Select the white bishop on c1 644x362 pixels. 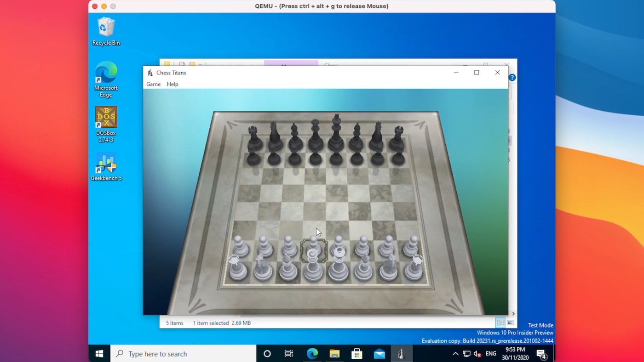coord(288,267)
